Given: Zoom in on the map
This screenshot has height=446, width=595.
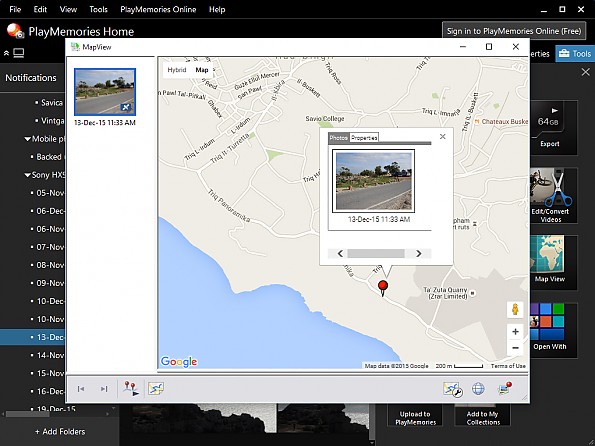Looking at the screenshot, I should 515,332.
